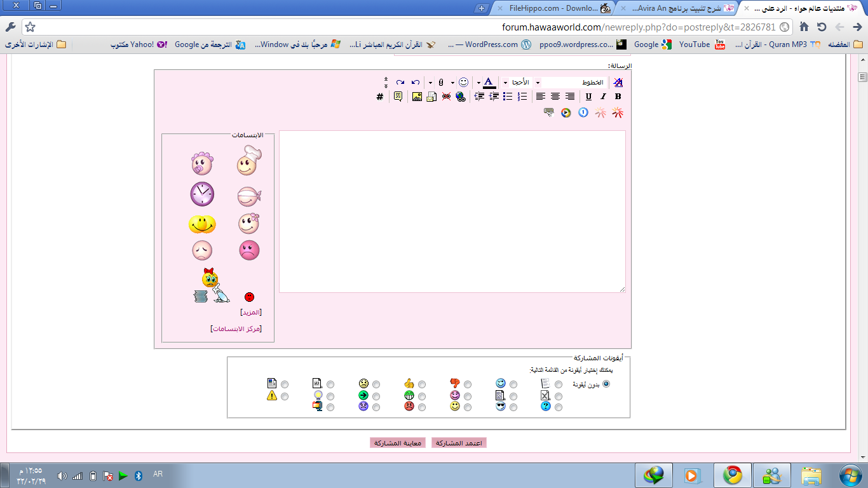
Task: Click the underline formatting icon
Action: [x=588, y=97]
